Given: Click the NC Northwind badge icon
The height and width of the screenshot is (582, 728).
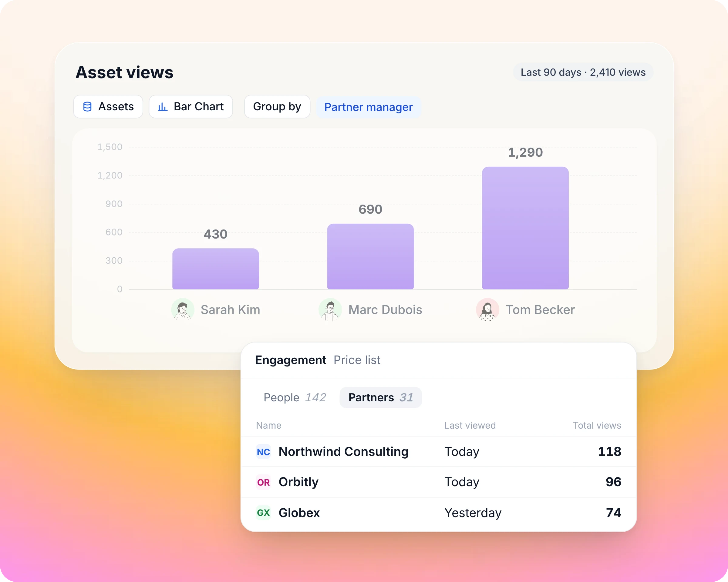Looking at the screenshot, I should tap(263, 452).
